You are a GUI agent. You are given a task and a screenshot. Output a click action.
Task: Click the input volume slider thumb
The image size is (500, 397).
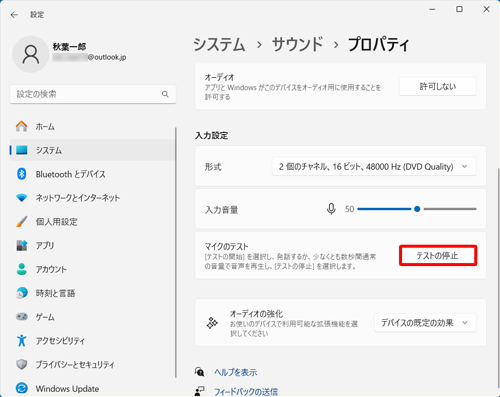(x=417, y=209)
